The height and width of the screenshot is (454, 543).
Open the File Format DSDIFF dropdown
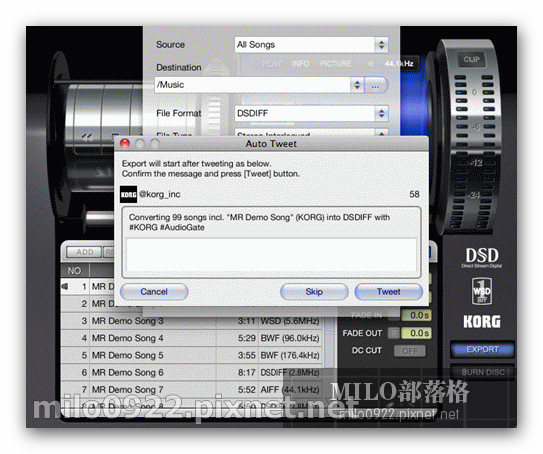pos(311,113)
